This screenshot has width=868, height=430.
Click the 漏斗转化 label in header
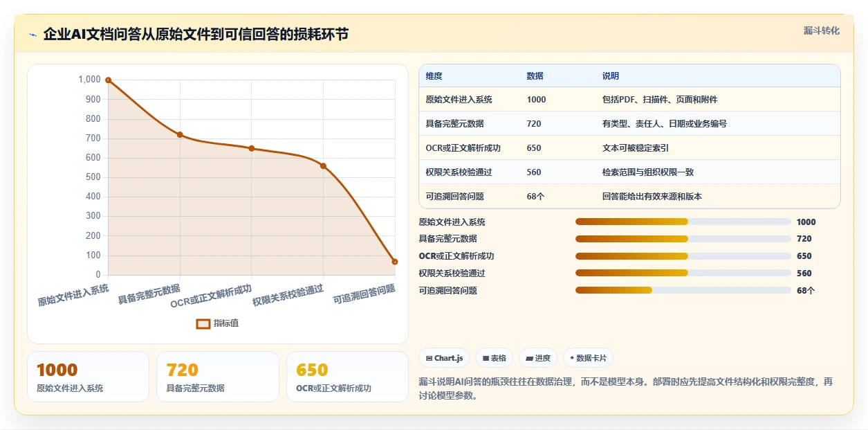(821, 30)
